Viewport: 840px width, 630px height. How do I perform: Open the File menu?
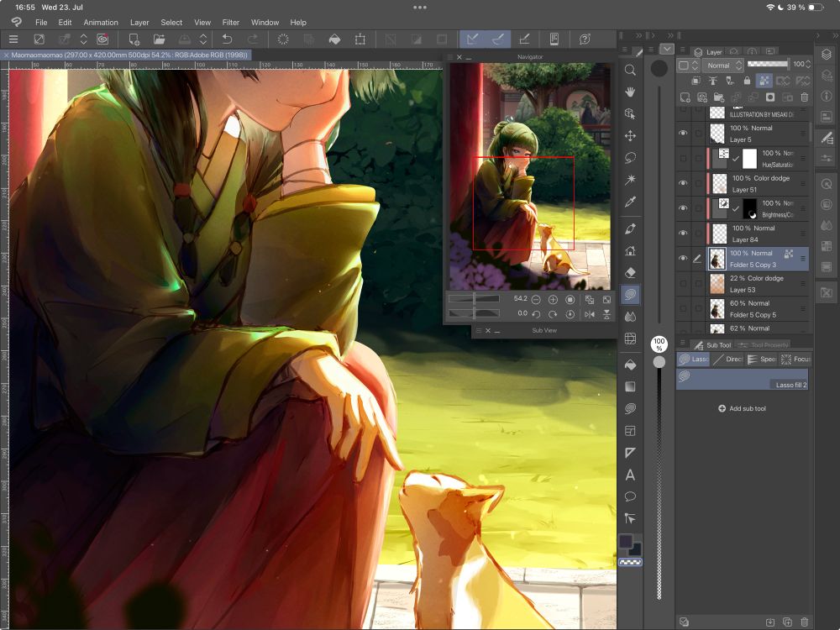[41, 23]
